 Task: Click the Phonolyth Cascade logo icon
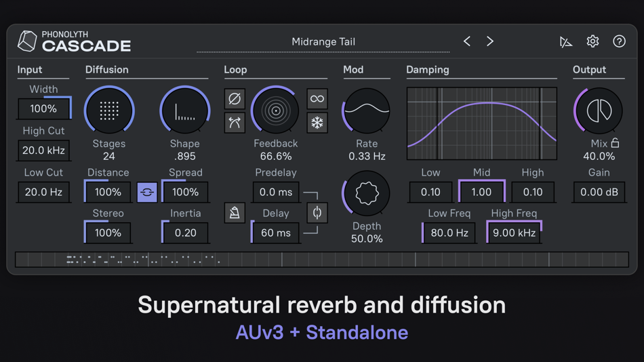pyautogui.click(x=27, y=41)
